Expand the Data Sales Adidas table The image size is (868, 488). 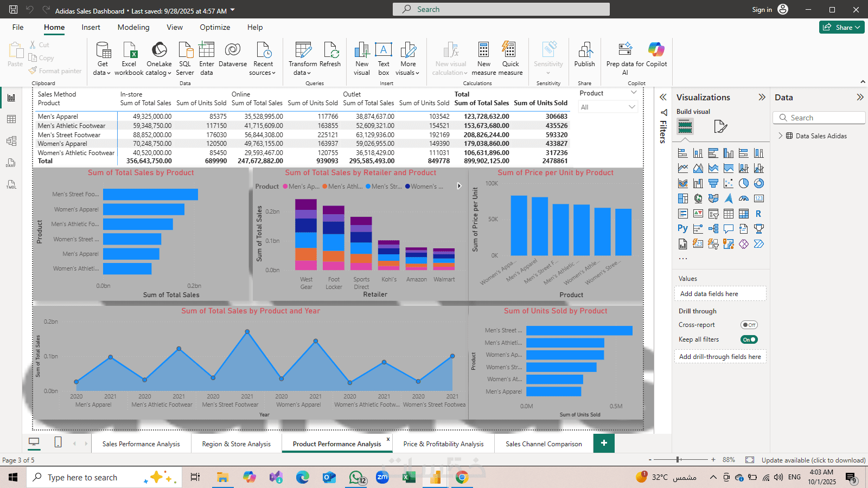(780, 136)
